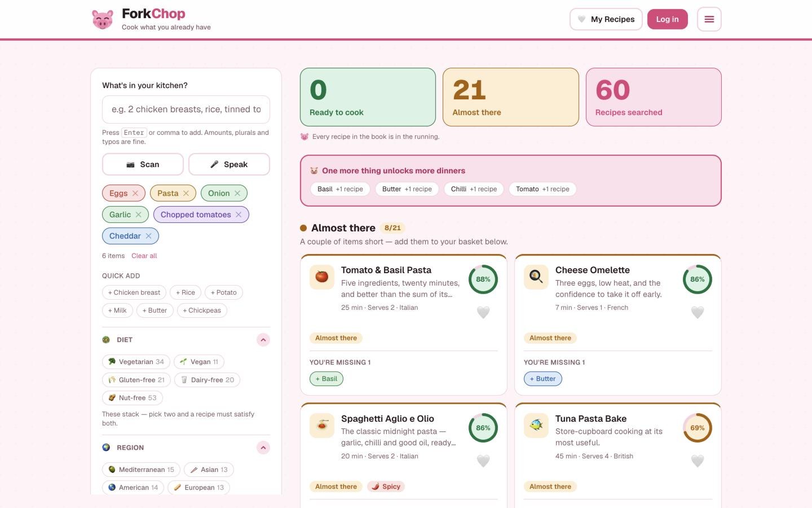Image resolution: width=812 pixels, height=508 pixels.
Task: Click the 69% match ring on Tuna Pasta Bake
Action: pyautogui.click(x=698, y=428)
